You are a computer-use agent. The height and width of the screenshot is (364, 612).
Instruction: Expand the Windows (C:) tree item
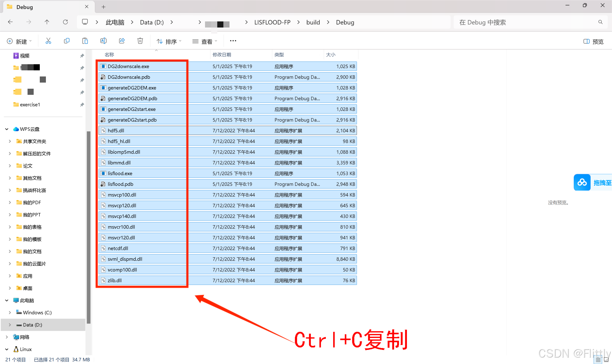click(x=10, y=312)
